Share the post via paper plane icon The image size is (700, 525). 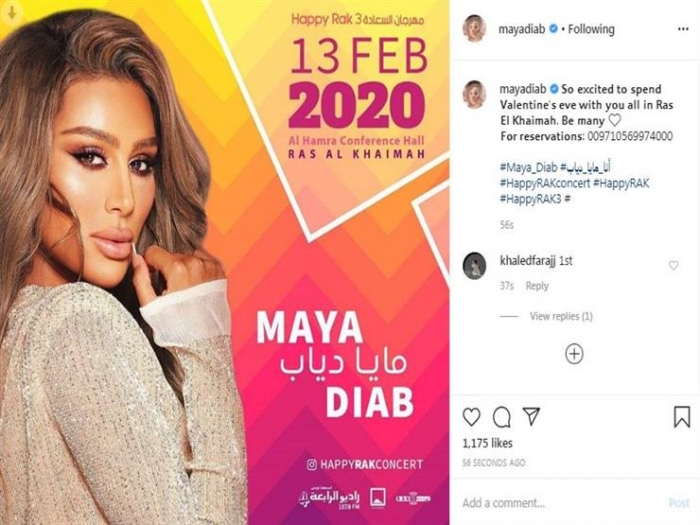[x=532, y=416]
